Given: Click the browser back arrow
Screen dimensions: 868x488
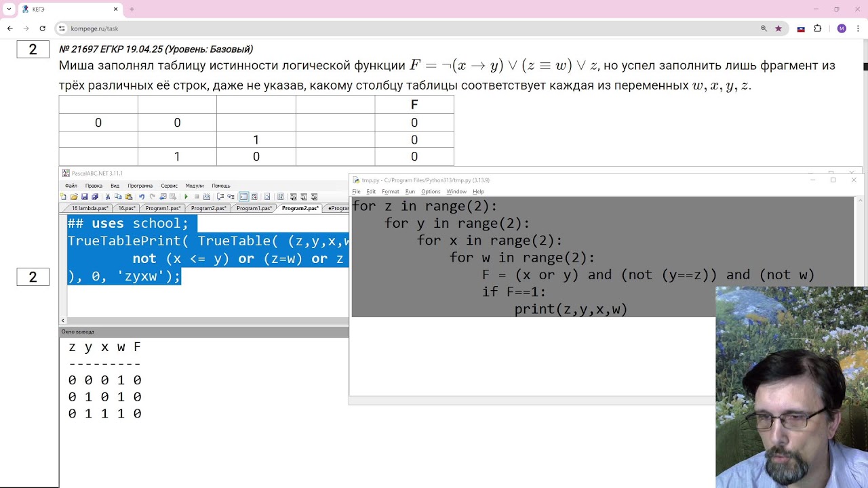Looking at the screenshot, I should [9, 28].
